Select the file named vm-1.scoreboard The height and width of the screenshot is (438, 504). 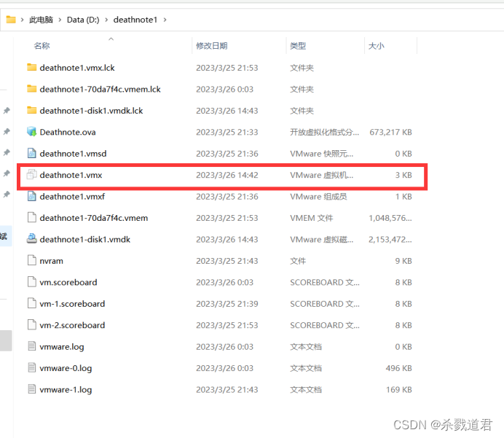point(72,304)
